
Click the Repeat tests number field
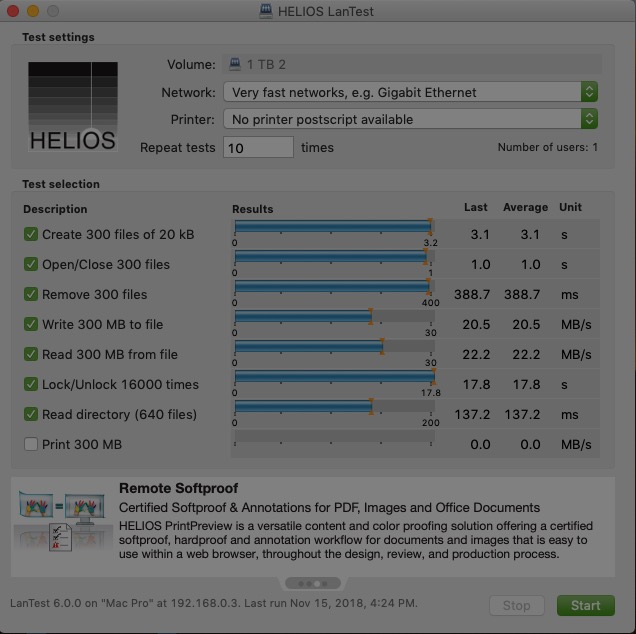tap(258, 147)
